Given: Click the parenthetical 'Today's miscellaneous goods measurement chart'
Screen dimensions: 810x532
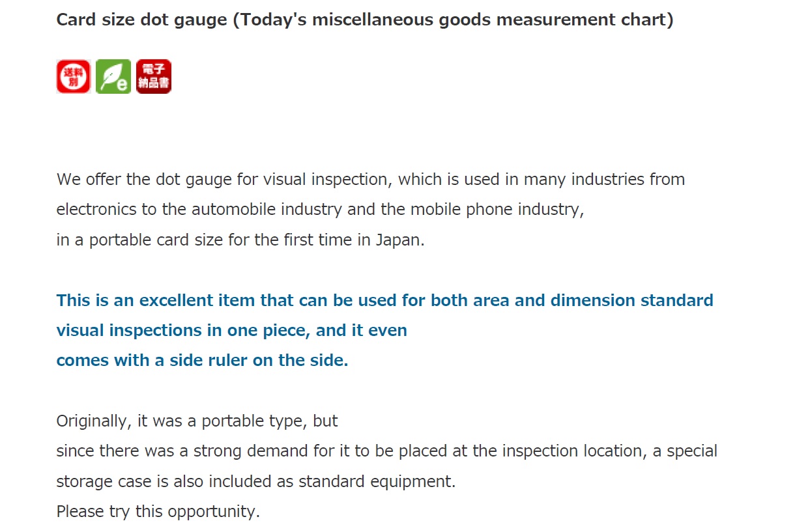Looking at the screenshot, I should [x=453, y=20].
